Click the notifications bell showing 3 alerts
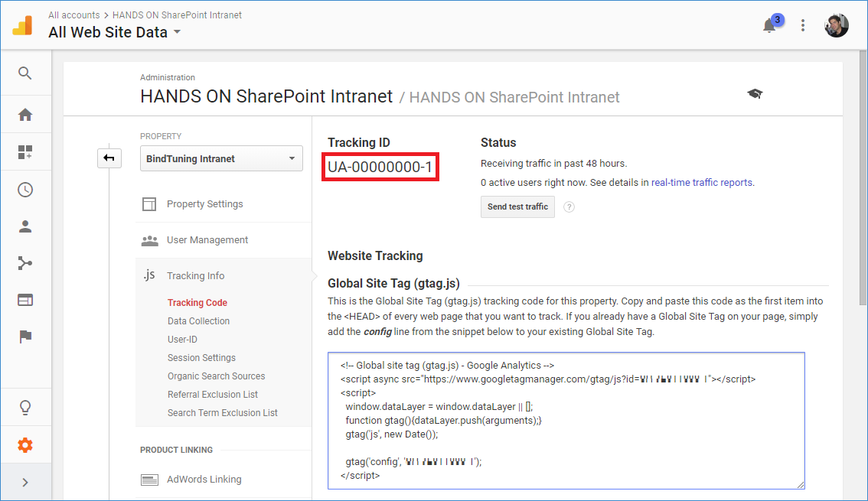 [x=768, y=25]
